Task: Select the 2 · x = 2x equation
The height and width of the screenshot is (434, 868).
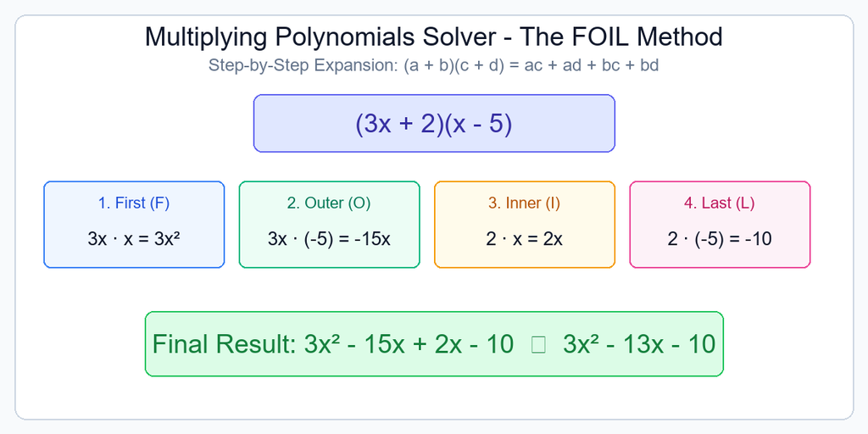Action: pyautogui.click(x=525, y=238)
